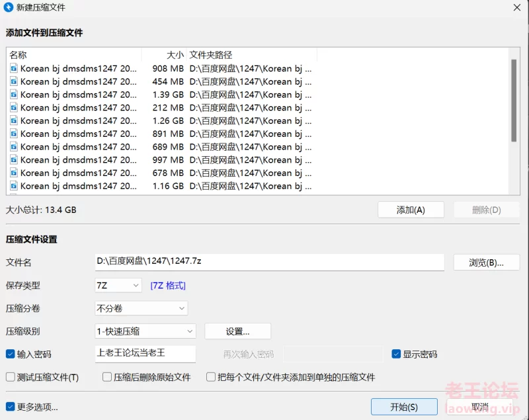The height and width of the screenshot is (420, 529).
Task: Click file icon of the 908 MB row
Action: [x=13, y=69]
